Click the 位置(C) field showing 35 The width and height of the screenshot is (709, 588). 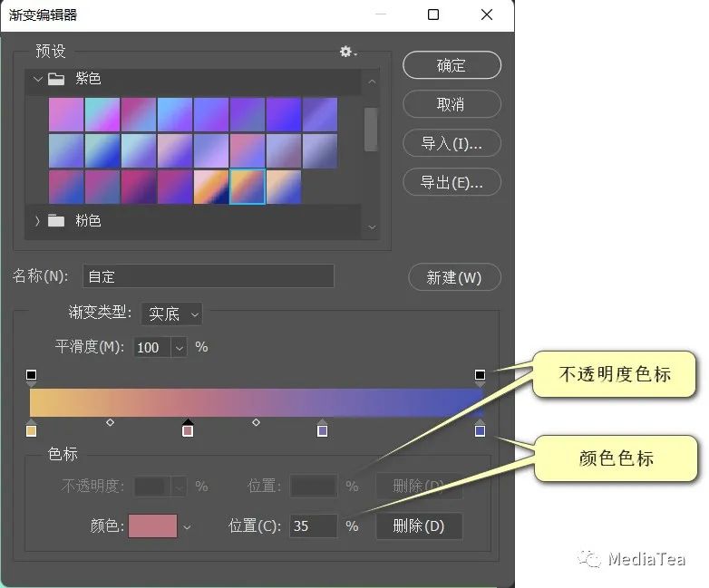(313, 526)
